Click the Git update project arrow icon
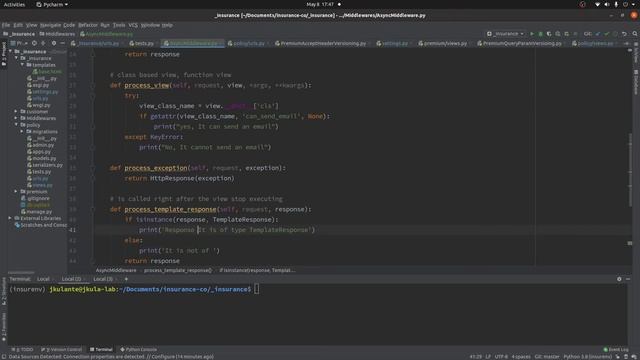Image resolution: width=640 pixels, height=360 pixels. [598, 34]
